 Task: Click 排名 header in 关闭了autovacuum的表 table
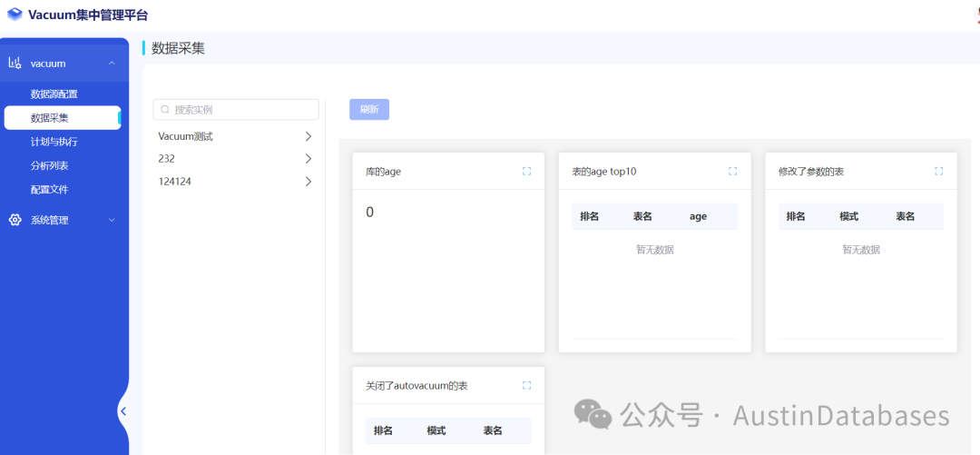tap(383, 430)
